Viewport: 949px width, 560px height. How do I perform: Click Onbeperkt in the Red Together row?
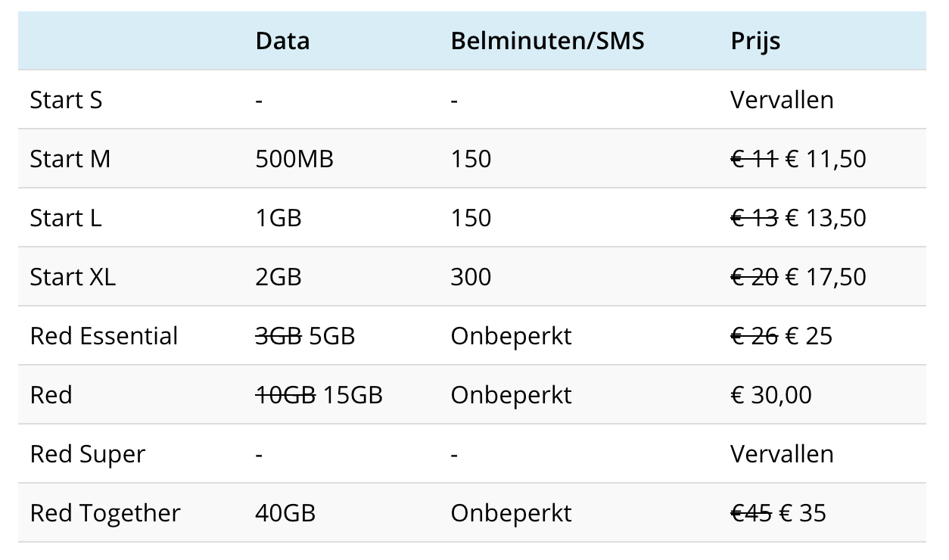coord(511,513)
